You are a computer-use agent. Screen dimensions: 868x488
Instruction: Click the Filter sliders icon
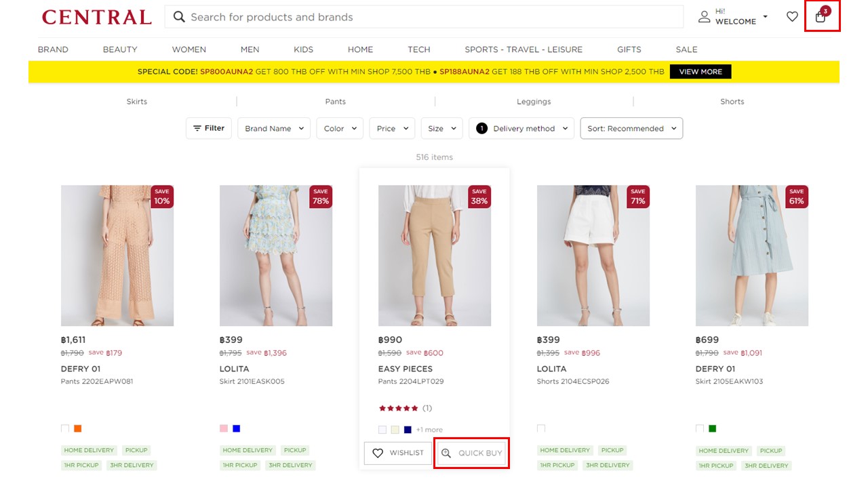coord(197,128)
